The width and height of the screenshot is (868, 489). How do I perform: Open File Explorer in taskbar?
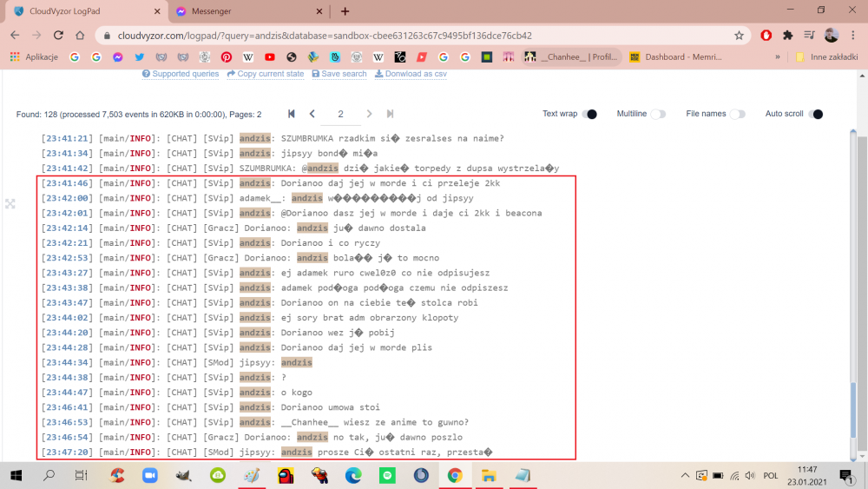click(x=489, y=475)
